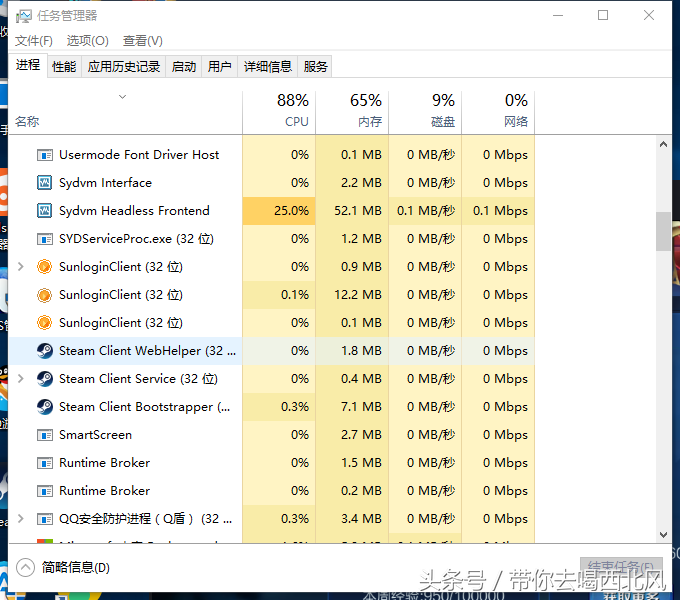Screen dimensions: 680x600
Task: Open the 文件(F) menu
Action: pos(34,41)
